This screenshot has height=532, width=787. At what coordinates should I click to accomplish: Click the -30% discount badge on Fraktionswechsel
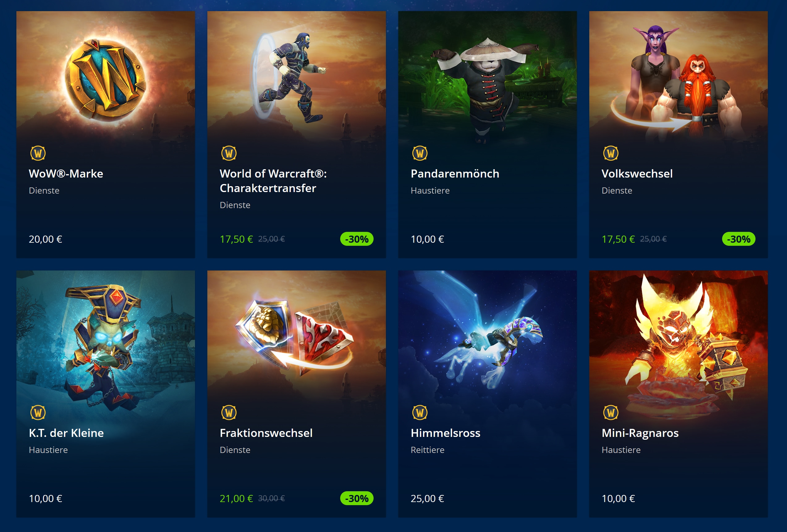click(357, 498)
